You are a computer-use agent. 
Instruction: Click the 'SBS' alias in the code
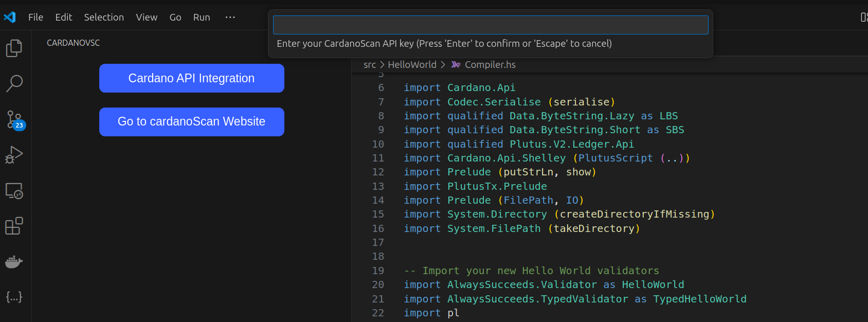click(x=675, y=130)
